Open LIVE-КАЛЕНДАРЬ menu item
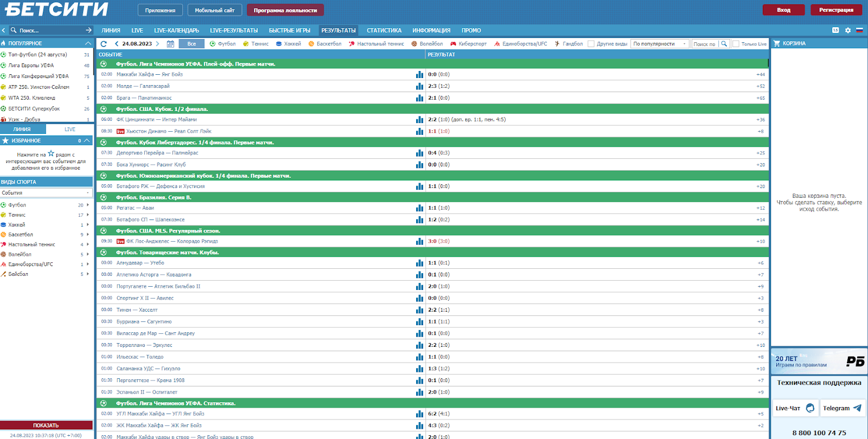868x439 pixels. [x=176, y=30]
